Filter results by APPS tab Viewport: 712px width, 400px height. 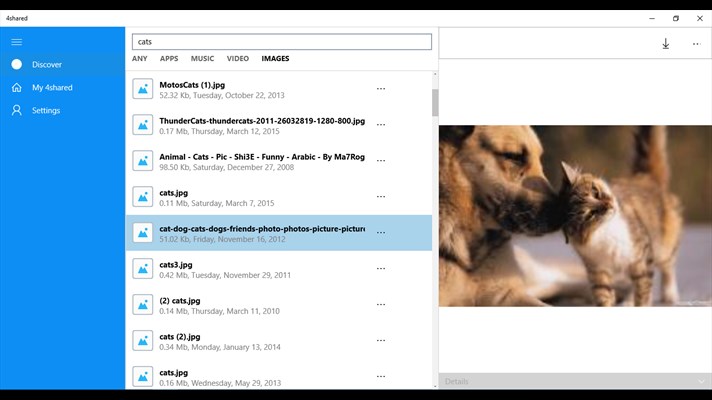point(169,59)
